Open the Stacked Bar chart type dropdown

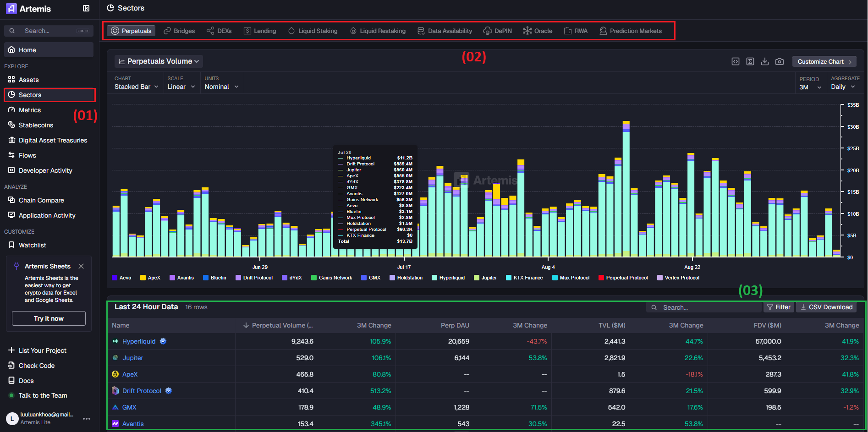136,87
